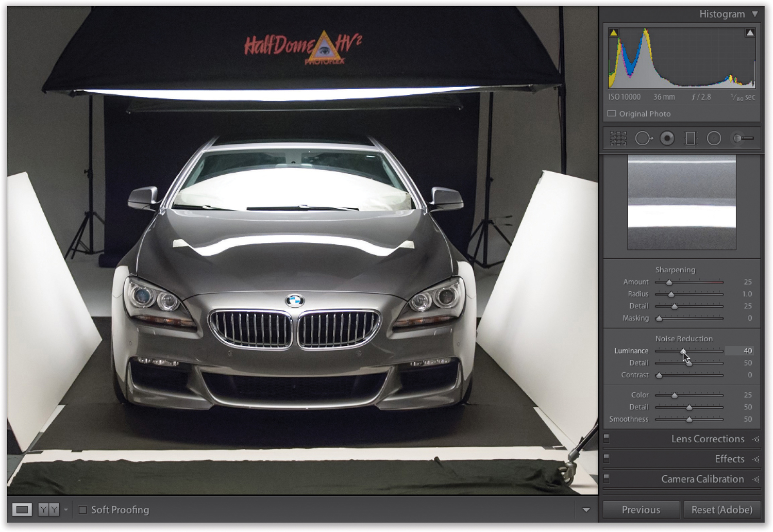Image resolution: width=773 pixels, height=532 pixels.
Task: Adjust the Color Smoothness slider
Action: [x=689, y=420]
